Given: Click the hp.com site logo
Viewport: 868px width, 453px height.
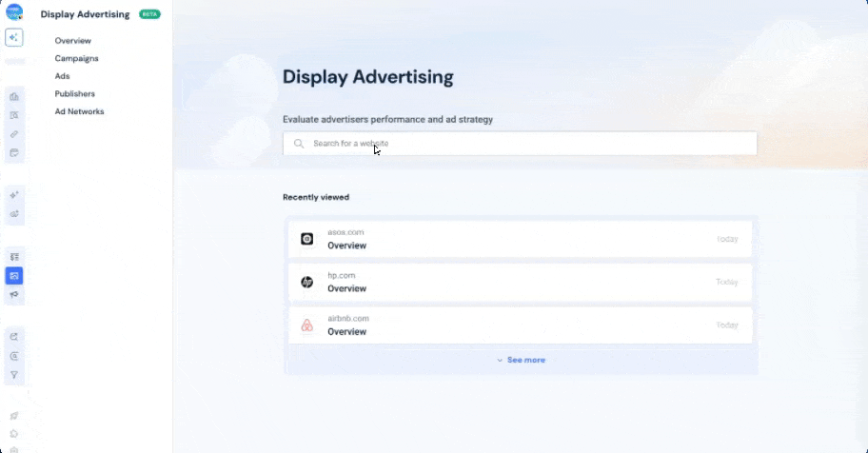Looking at the screenshot, I should coord(307,282).
